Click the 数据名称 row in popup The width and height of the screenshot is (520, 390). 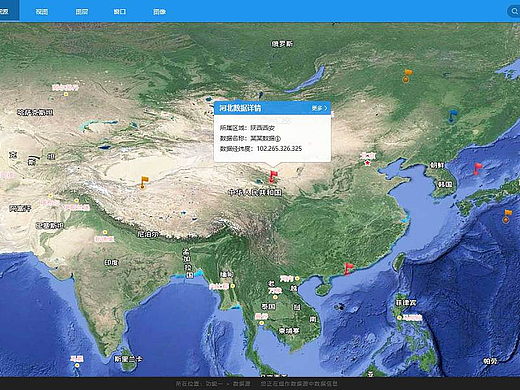click(x=250, y=138)
